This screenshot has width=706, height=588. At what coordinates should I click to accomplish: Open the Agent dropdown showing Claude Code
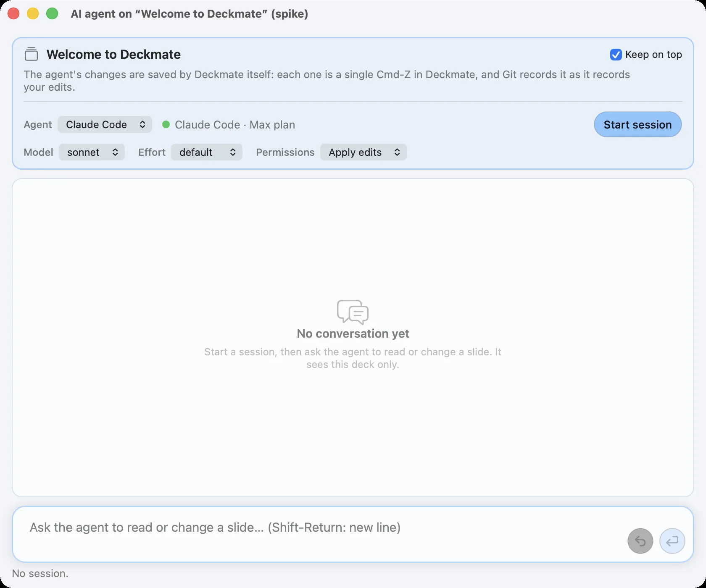point(105,124)
